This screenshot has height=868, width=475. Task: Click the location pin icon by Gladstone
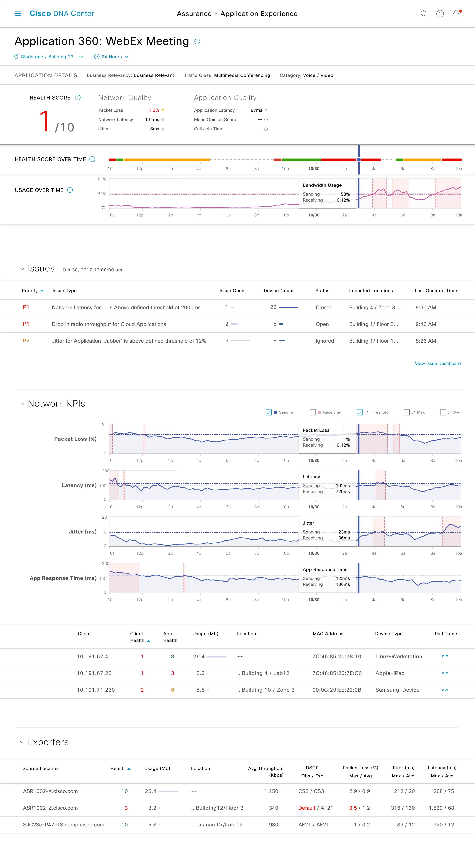click(x=16, y=57)
